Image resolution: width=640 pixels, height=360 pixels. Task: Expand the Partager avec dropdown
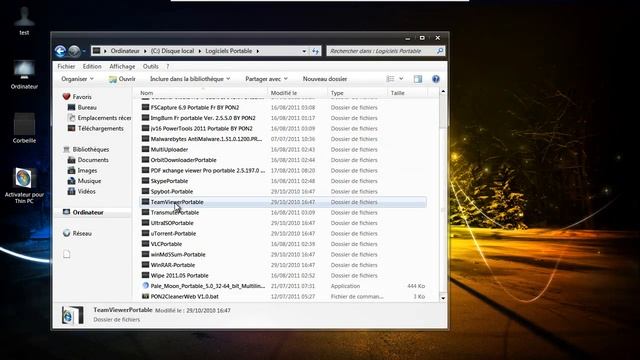[x=267, y=79]
